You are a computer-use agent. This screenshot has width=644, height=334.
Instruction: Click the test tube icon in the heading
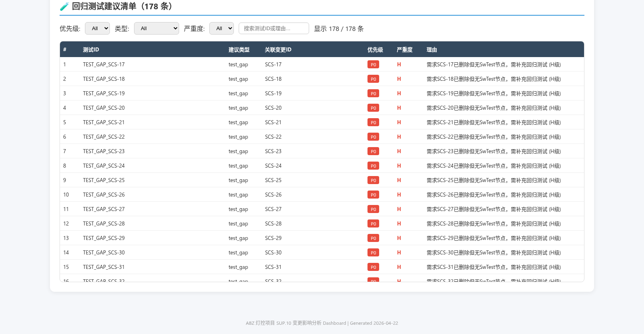[64, 6]
